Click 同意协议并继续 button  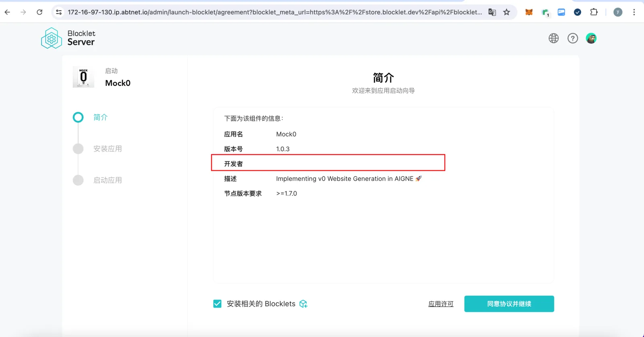pos(509,304)
